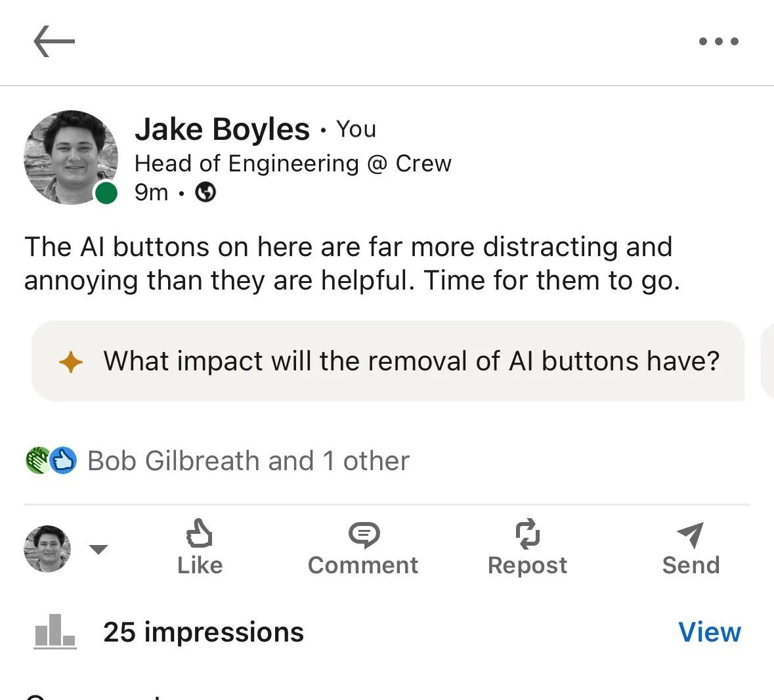Image resolution: width=774 pixels, height=700 pixels.
Task: Click the orange AI sparkle icon
Action: coord(71,362)
